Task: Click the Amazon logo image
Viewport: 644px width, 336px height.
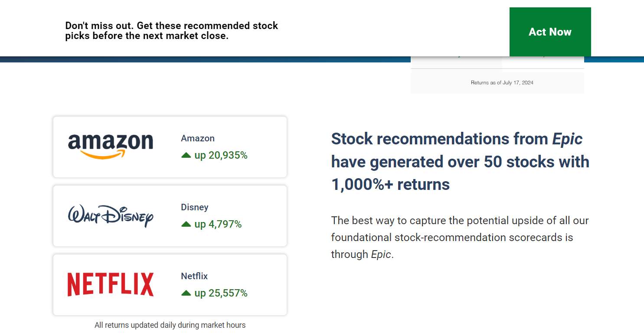Action: [x=111, y=147]
